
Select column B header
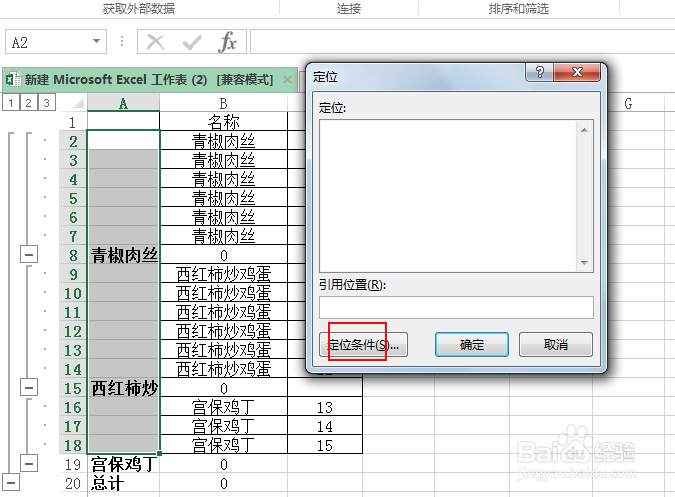(x=223, y=103)
